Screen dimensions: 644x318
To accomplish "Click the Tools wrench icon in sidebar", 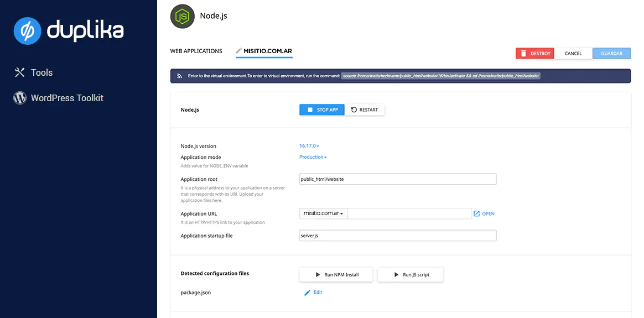I will click(x=20, y=72).
